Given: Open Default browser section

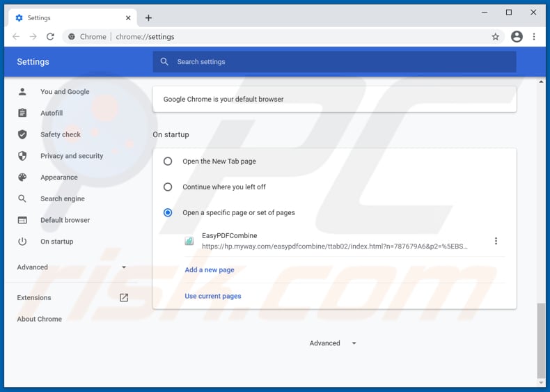Looking at the screenshot, I should coord(65,220).
